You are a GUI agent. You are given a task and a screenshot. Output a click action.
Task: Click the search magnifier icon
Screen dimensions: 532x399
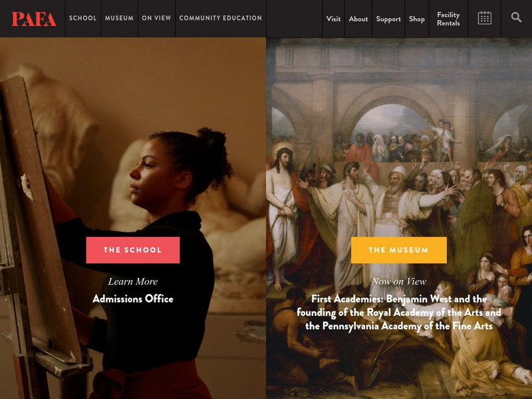pyautogui.click(x=517, y=17)
